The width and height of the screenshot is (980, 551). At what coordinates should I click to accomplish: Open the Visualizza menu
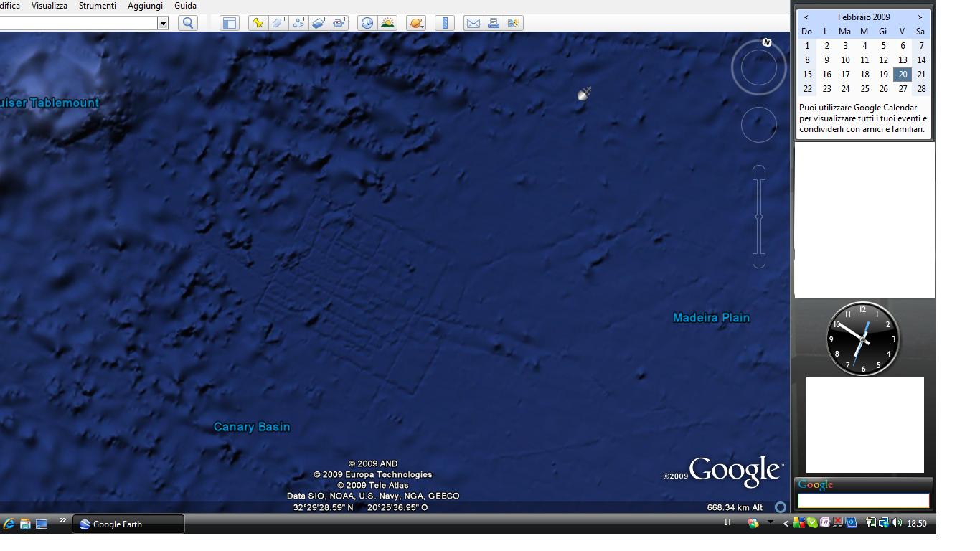pos(50,6)
